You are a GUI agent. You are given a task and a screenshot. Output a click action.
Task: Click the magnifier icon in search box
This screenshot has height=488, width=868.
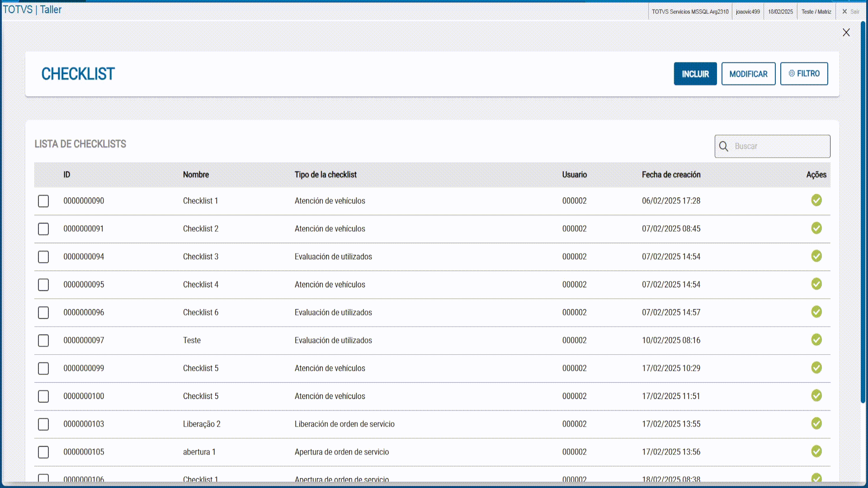point(723,146)
